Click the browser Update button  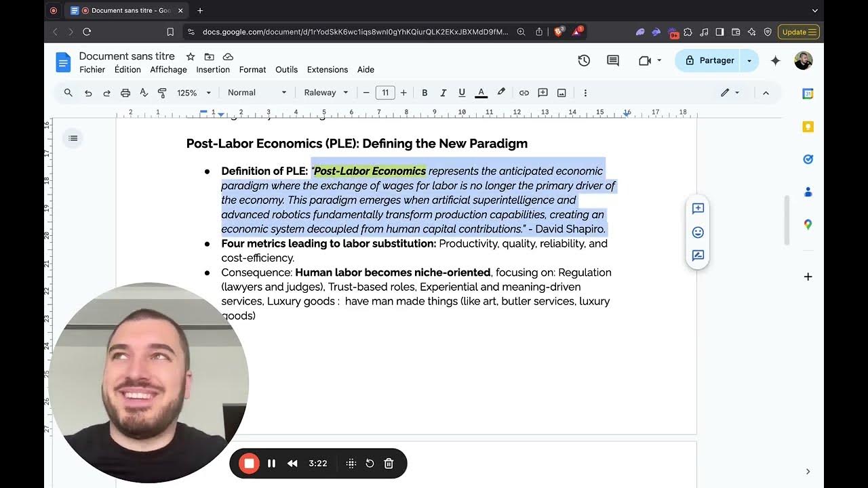click(799, 32)
